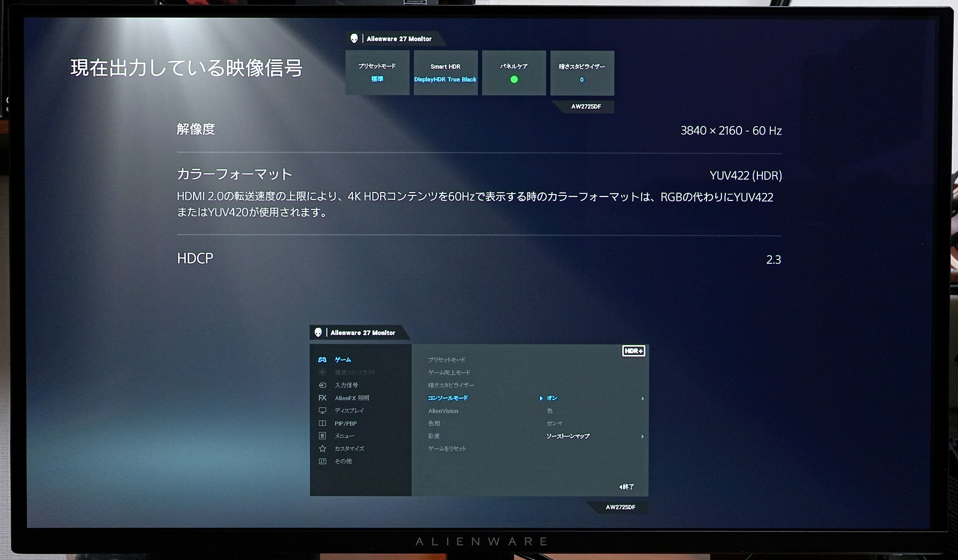Click the alien head logo in top status bar
The width and height of the screenshot is (958, 560).
[354, 38]
